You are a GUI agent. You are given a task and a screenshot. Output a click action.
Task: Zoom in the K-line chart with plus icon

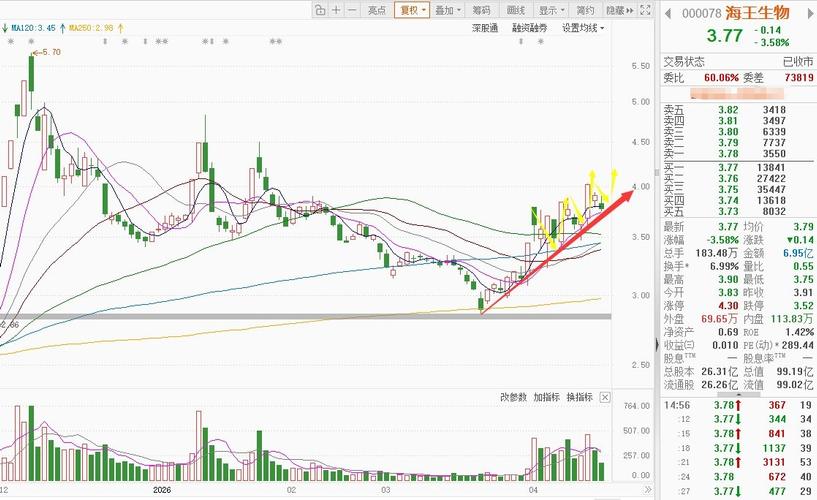coord(337,10)
